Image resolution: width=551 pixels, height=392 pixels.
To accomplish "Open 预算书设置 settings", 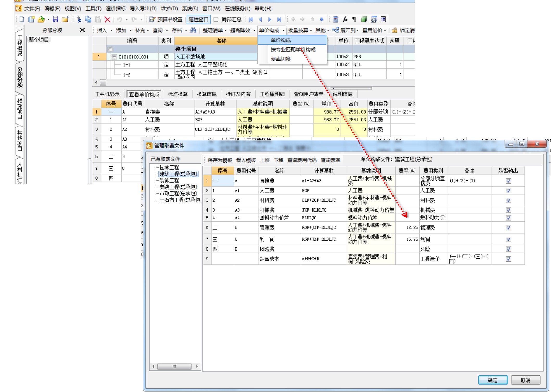I will (166, 19).
